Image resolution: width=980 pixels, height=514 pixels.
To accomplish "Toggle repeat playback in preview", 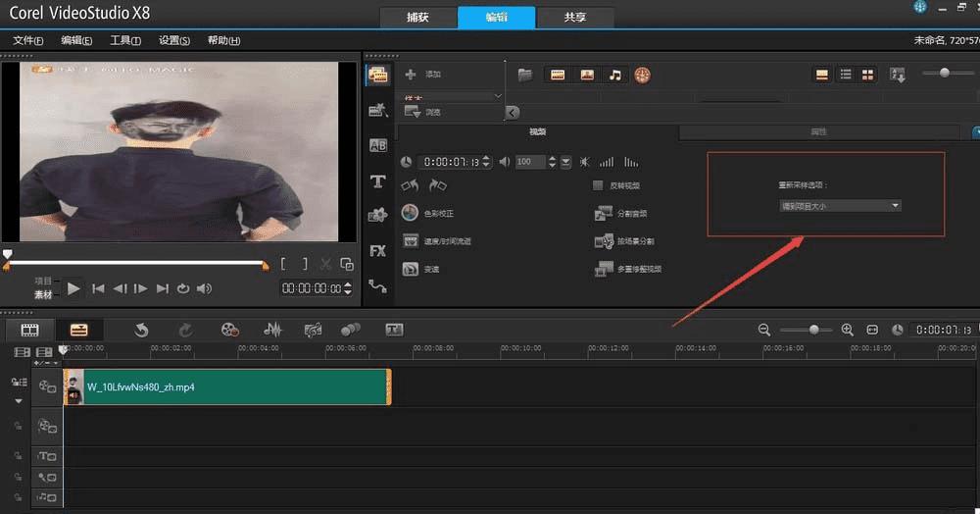I will coord(183,289).
